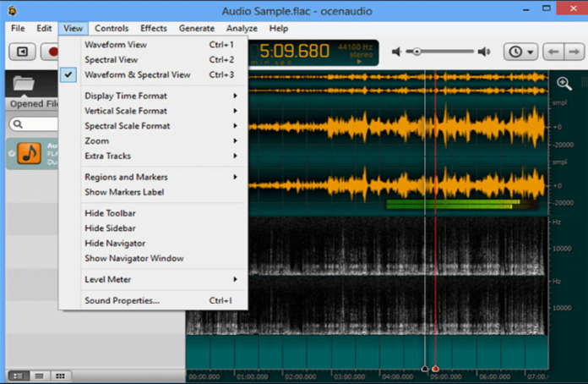Select the checked Waveform & Spectral View option
Viewport: 588px width, 384px height.
click(137, 75)
